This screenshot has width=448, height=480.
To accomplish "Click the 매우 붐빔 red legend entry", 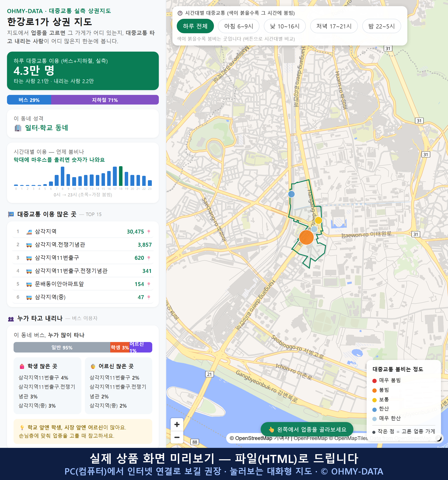I will [x=387, y=380].
